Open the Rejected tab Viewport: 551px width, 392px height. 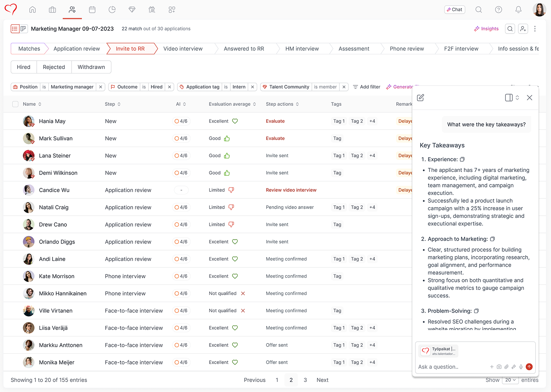tap(54, 67)
